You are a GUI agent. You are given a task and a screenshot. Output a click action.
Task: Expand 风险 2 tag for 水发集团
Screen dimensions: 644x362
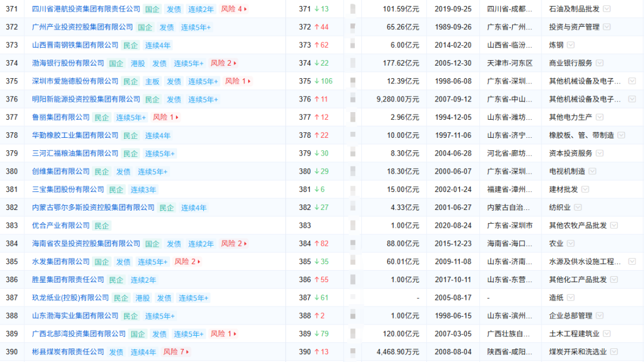[x=187, y=262]
